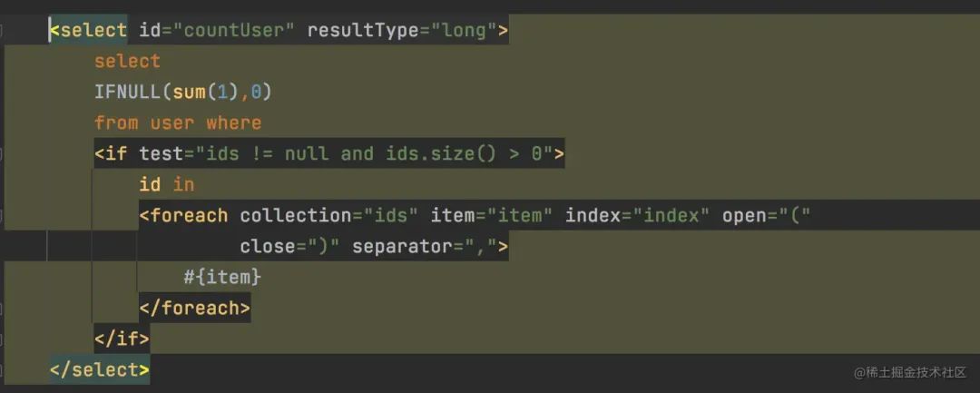The height and width of the screenshot is (393, 980).
Task: Collapse the foreach block fold marker
Action: click(3, 215)
